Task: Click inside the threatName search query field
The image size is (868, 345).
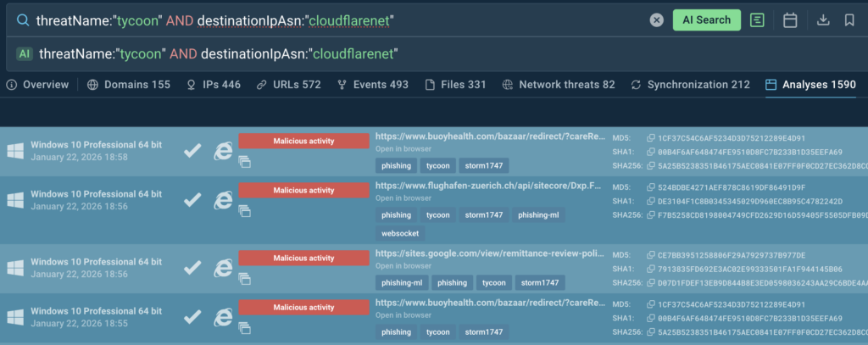Action: 339,20
